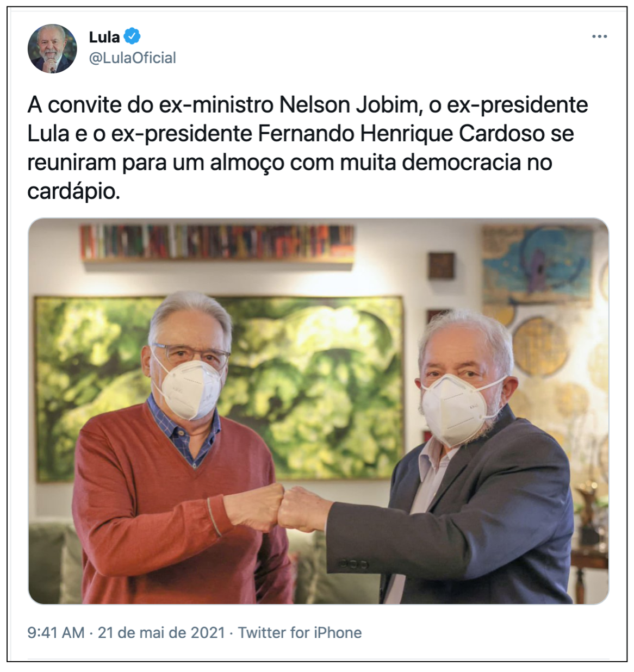The height and width of the screenshot is (672, 634).
Task: Click the tweet text mentioning Nelson Jobim
Action: (308, 147)
